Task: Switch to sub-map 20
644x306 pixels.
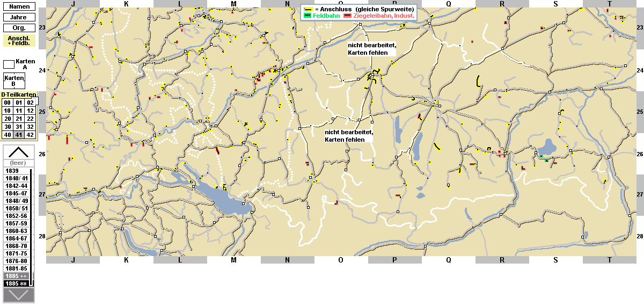Action: [x=8, y=119]
